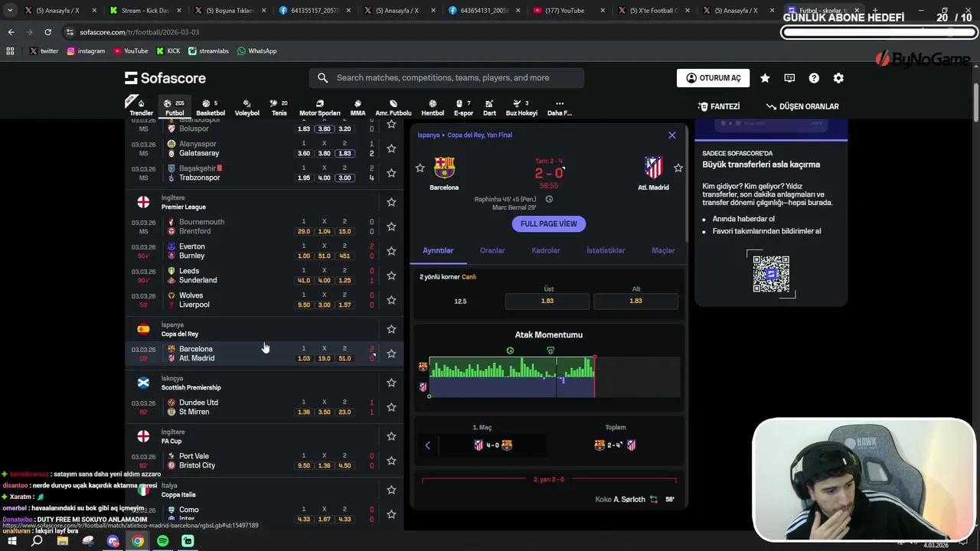Screen dimensions: 980x551
Task: Open the browser apps grid icon
Action: (x=10, y=51)
